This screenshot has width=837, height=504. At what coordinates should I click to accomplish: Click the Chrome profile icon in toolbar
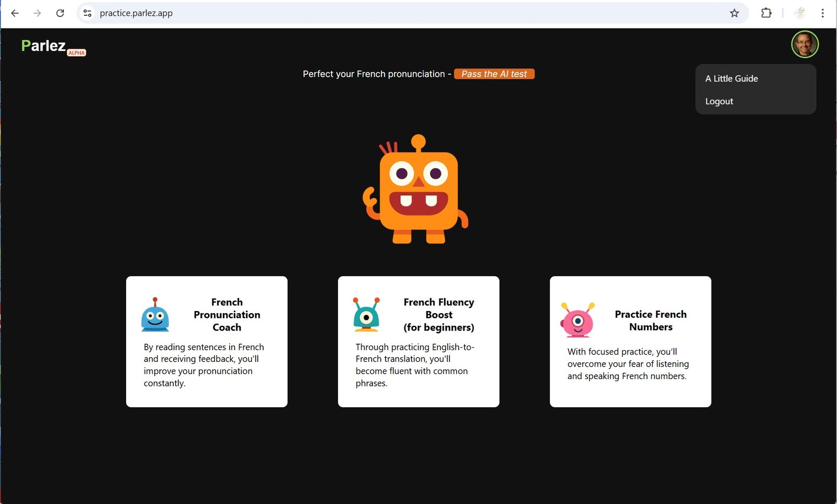point(799,13)
